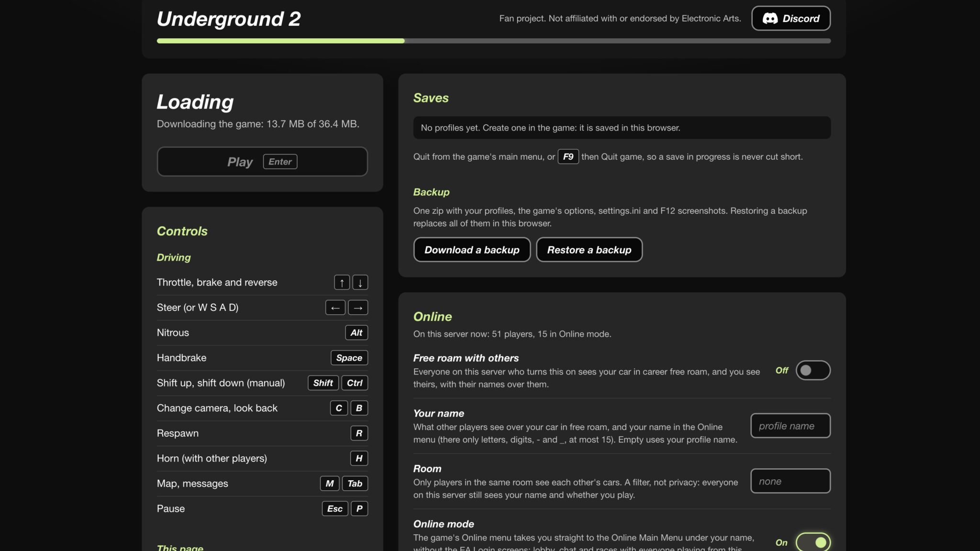Click the up arrow throttle key
Screen dimensions: 980x551
point(342,283)
